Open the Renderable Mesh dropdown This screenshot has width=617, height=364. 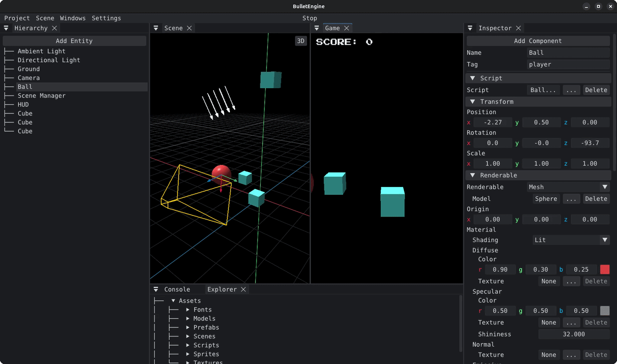[x=569, y=187]
